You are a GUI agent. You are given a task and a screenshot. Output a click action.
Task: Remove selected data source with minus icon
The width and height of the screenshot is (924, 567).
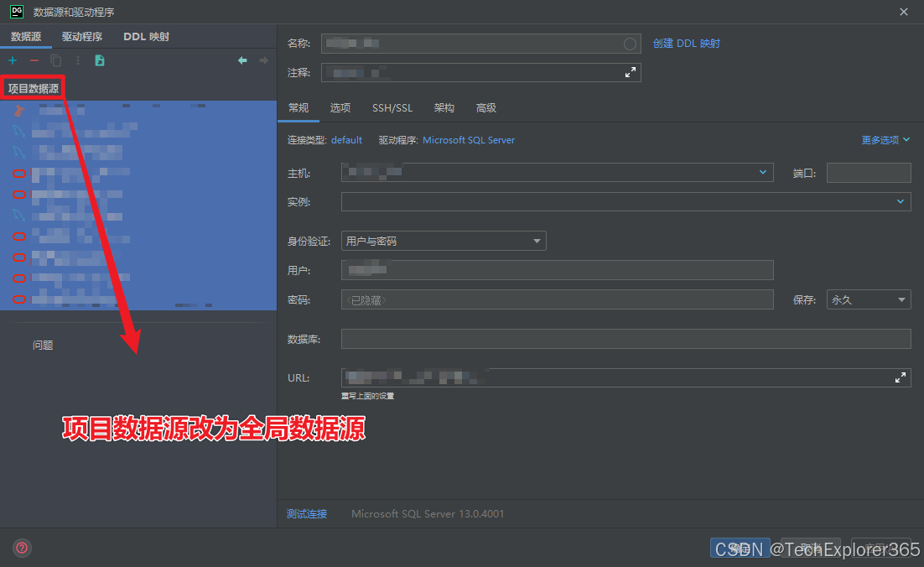[x=34, y=60]
